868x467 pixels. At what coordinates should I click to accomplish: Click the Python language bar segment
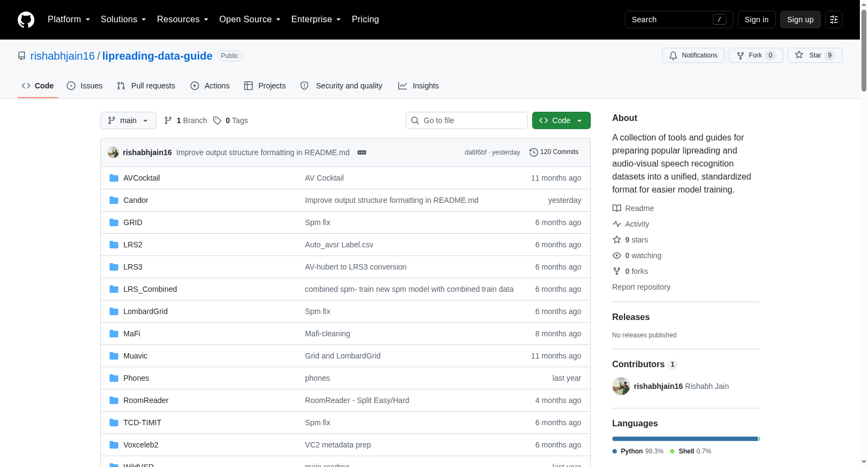685,439
